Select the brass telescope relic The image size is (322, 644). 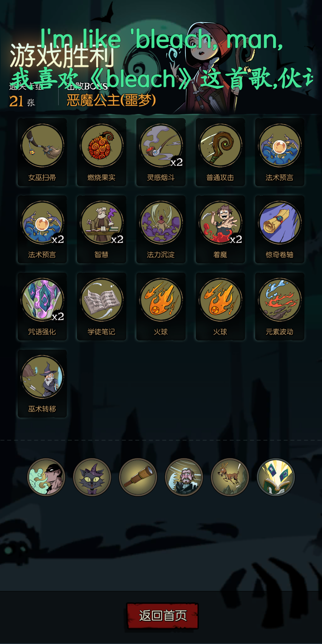point(138,477)
